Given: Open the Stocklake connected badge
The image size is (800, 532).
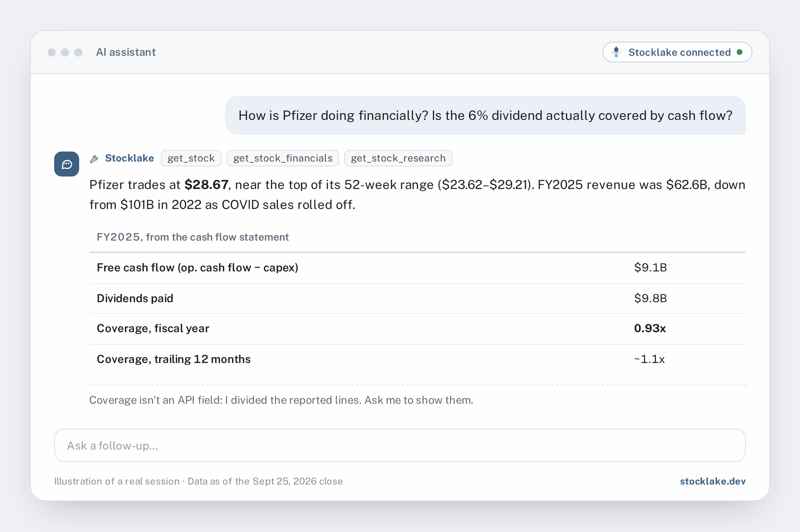Looking at the screenshot, I should tap(677, 52).
